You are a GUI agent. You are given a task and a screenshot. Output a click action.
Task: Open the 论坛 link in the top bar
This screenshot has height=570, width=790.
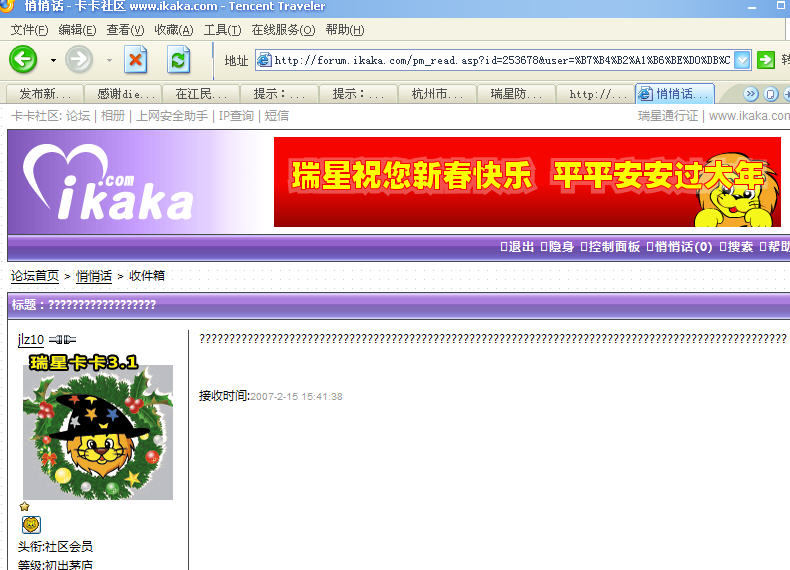pos(78,116)
